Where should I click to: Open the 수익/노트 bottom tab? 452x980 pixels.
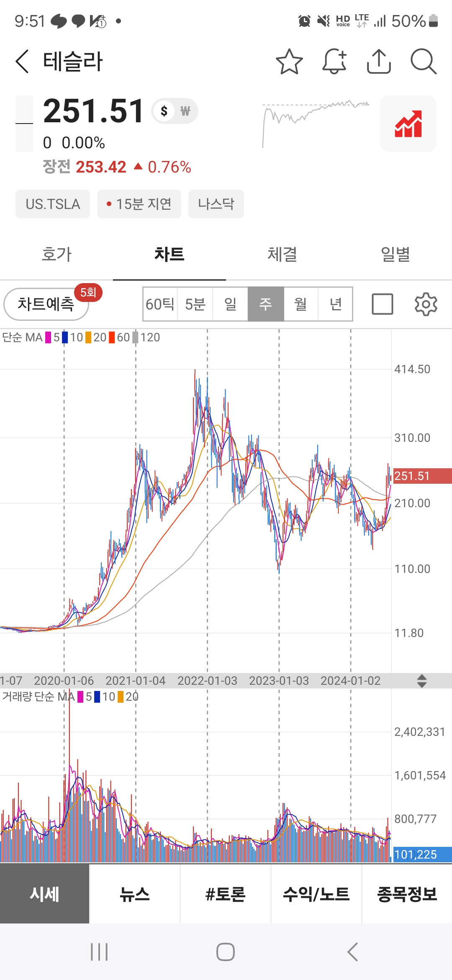316,894
